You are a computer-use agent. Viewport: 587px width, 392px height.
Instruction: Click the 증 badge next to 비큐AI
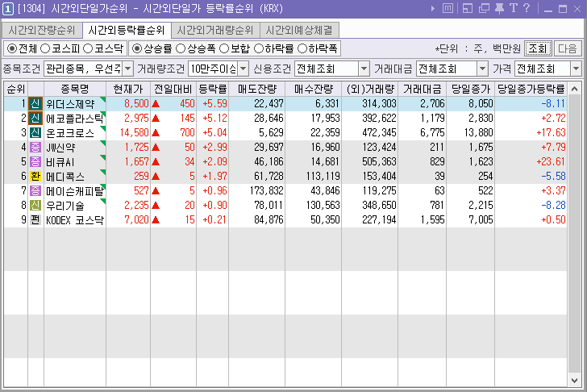[35, 162]
